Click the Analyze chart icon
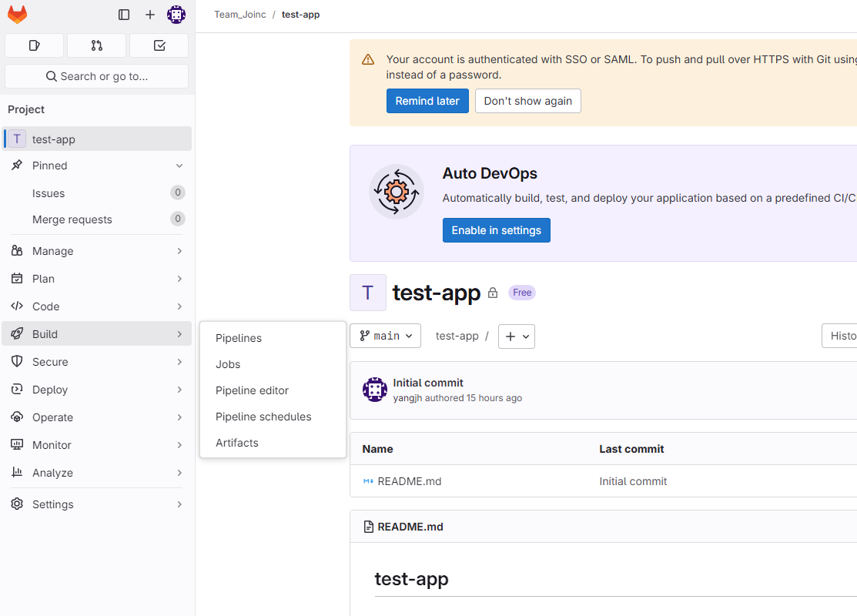This screenshot has width=857, height=616. click(17, 472)
